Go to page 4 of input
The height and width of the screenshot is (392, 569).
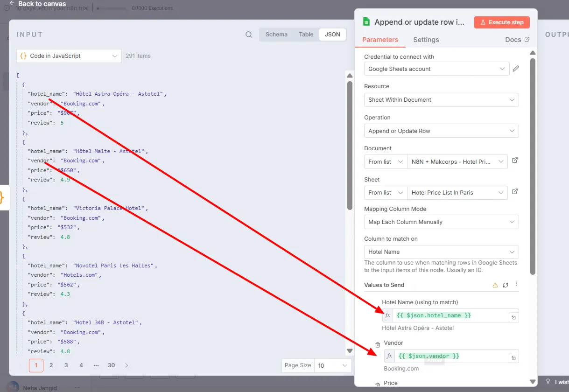[81, 365]
